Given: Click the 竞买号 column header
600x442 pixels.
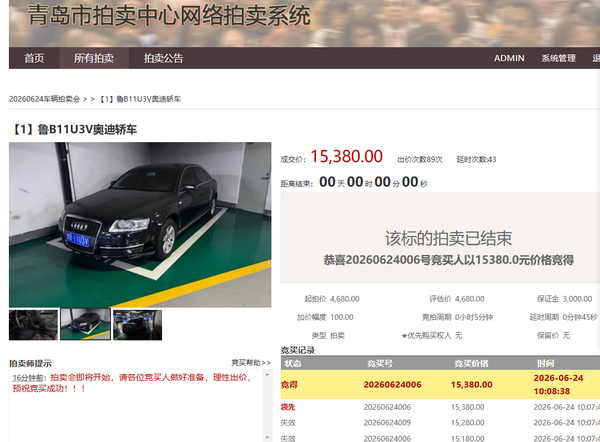Looking at the screenshot, I should point(380,363).
